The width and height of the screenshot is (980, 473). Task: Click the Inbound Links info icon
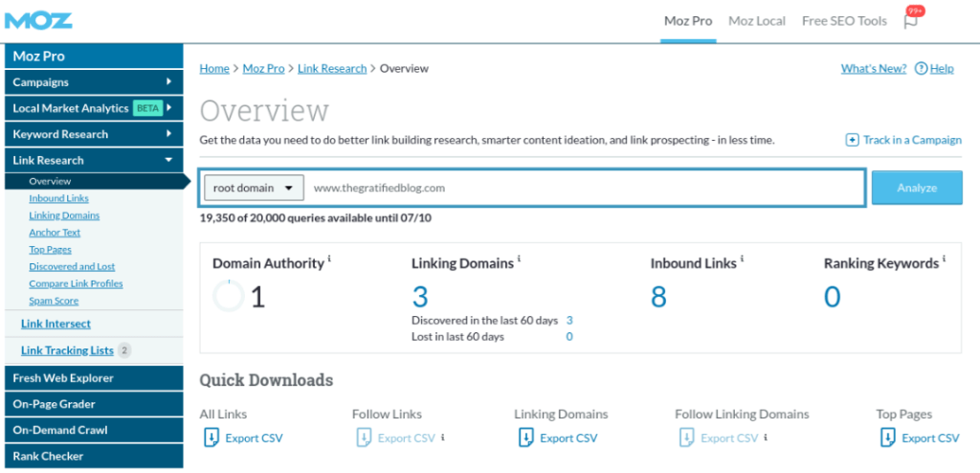click(742, 259)
